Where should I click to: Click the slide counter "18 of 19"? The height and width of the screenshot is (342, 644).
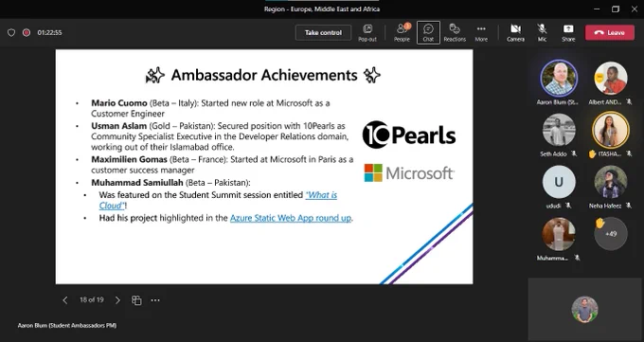point(92,300)
